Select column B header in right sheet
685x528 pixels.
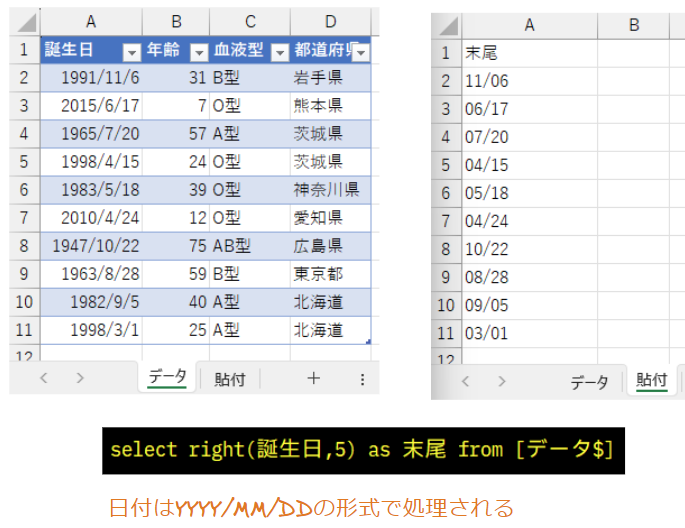[x=633, y=25]
